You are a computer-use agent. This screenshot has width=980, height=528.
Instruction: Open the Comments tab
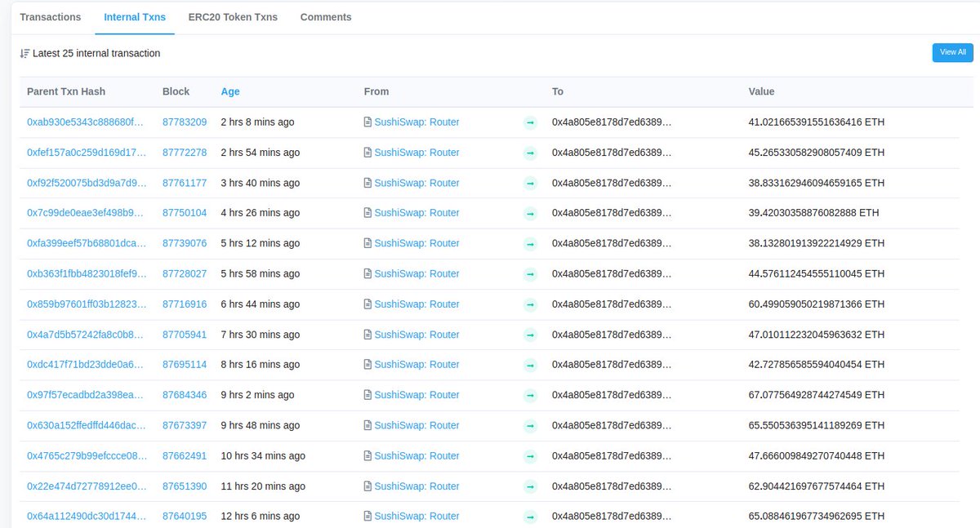coord(326,17)
